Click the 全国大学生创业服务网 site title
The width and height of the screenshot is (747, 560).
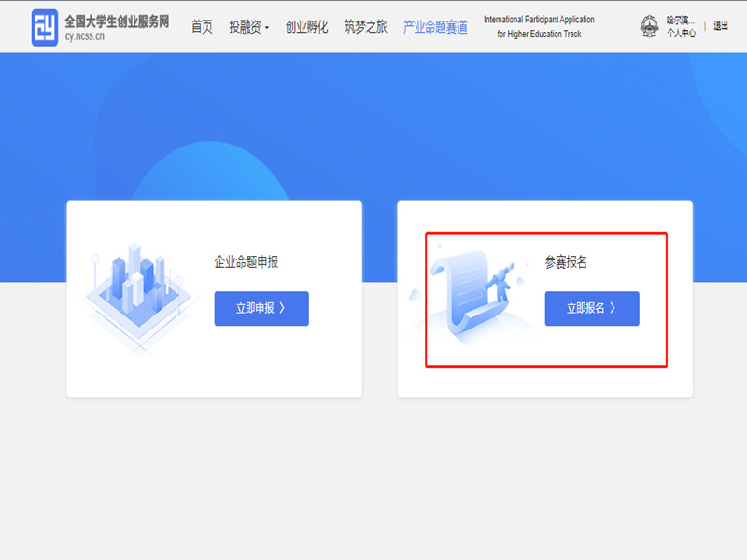click(x=117, y=20)
